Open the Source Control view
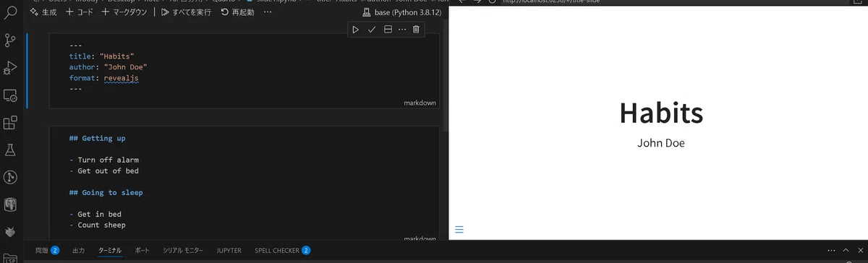Viewport: 868px width, 263px height. pyautogui.click(x=10, y=40)
